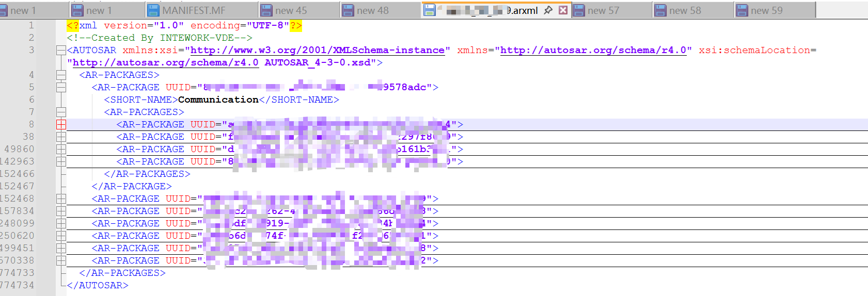Expand the red fold marker on line 8

coord(61,124)
